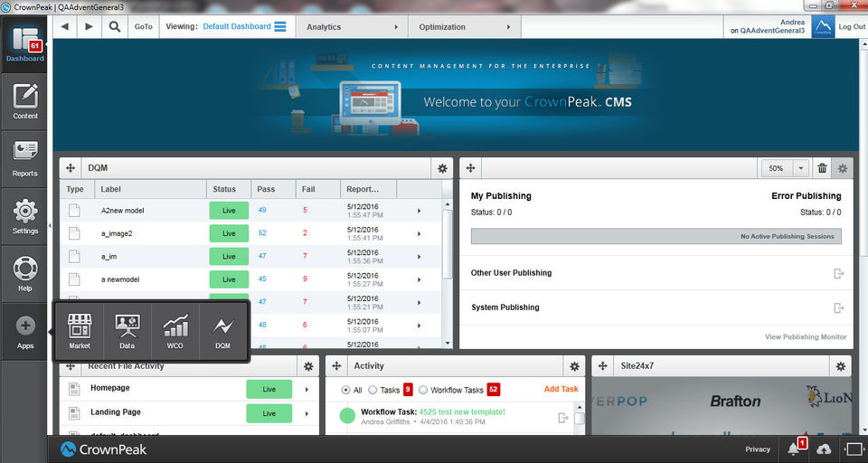The height and width of the screenshot is (463, 868).
Task: Click the Log Out link
Action: [852, 26]
